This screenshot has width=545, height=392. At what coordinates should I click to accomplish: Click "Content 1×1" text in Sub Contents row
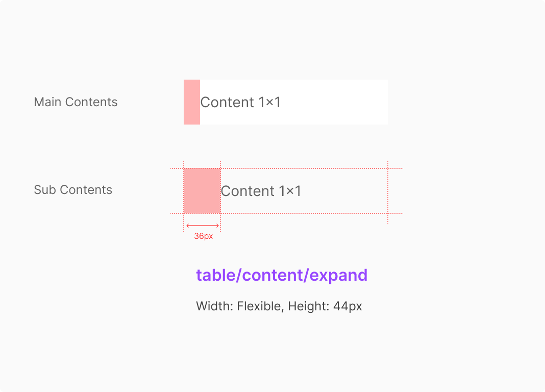click(261, 191)
